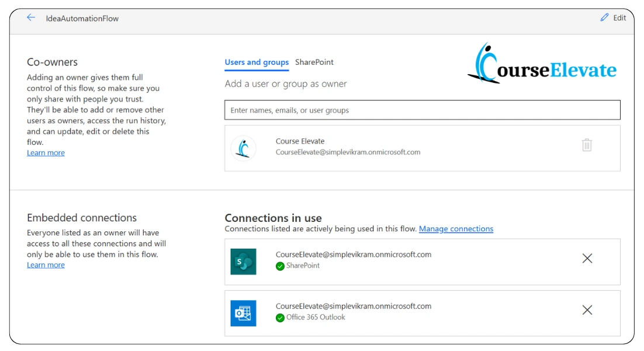The width and height of the screenshot is (644, 351).
Task: Switch to the Users and groups tab
Action: point(257,62)
